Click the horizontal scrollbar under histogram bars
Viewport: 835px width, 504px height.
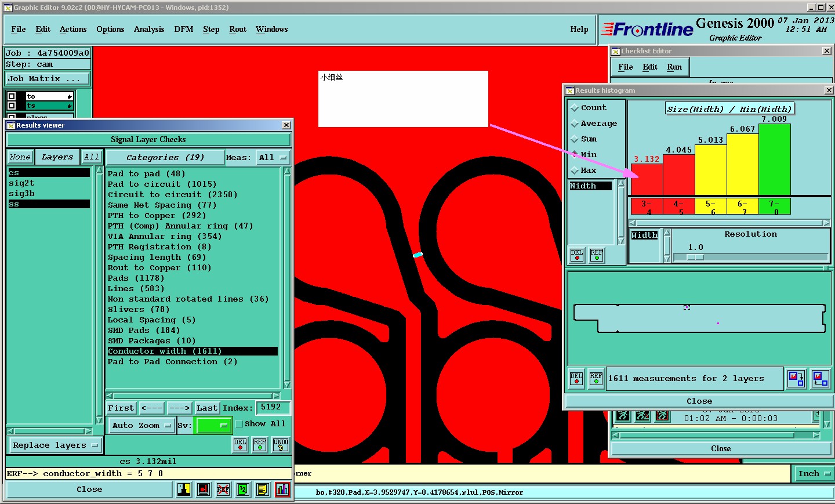click(x=729, y=223)
